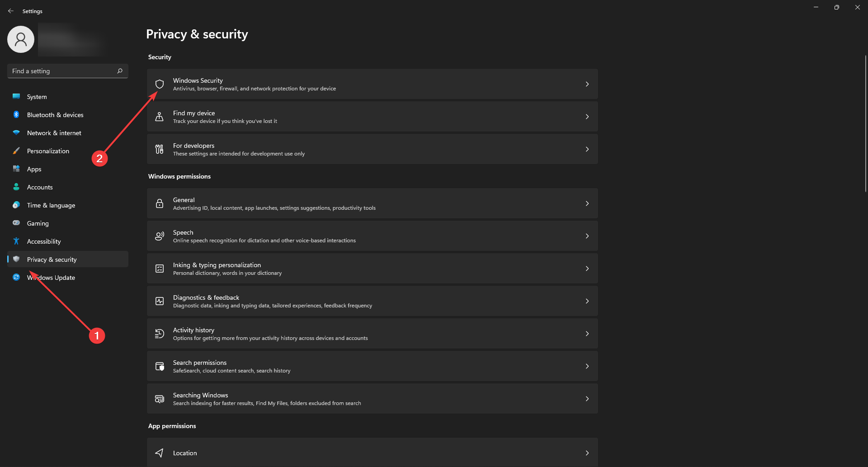The height and width of the screenshot is (467, 868).
Task: Open Diagnostics & feedback page
Action: pyautogui.click(x=373, y=301)
